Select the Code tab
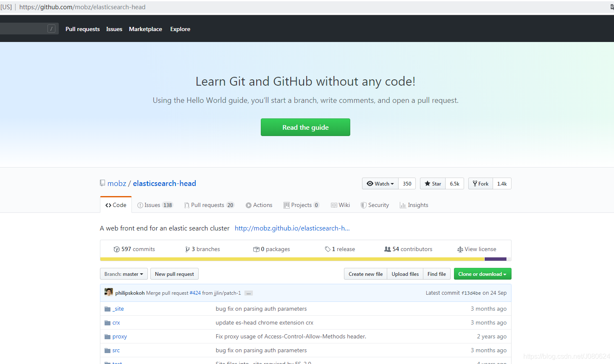The image size is (614, 364). pyautogui.click(x=116, y=205)
